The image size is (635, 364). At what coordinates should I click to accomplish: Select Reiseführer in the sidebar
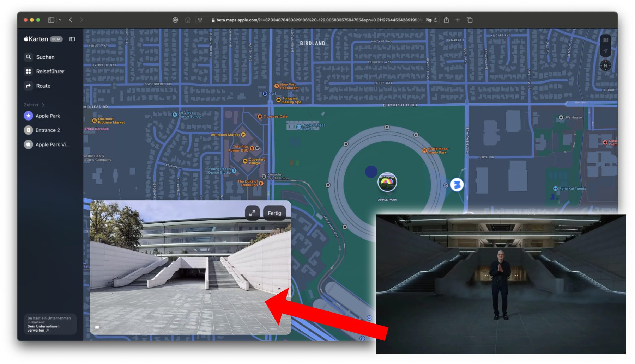(50, 72)
